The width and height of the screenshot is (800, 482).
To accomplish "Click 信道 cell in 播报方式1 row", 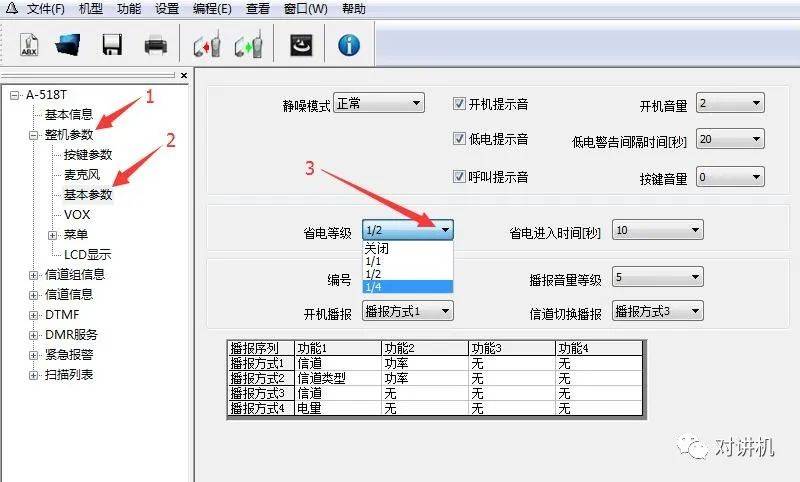I will (338, 363).
